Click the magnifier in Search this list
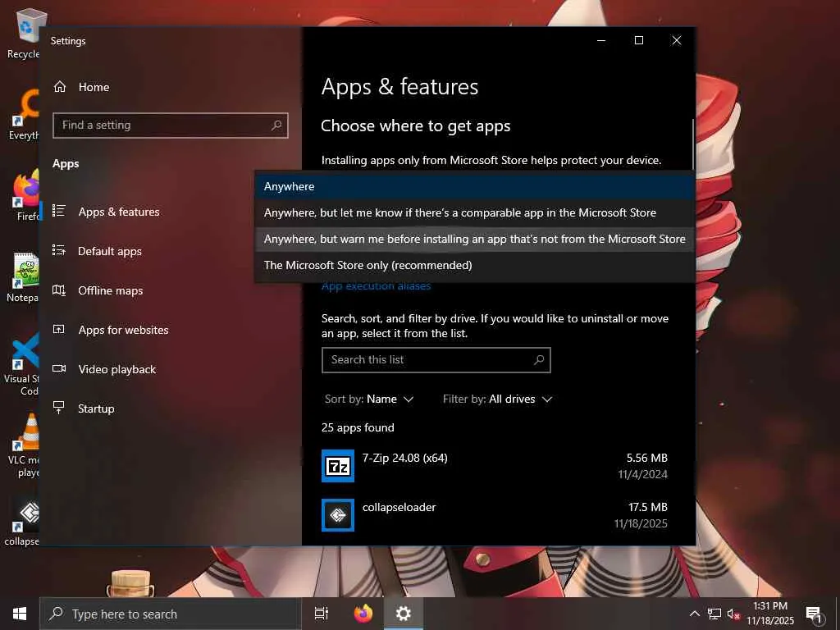Image resolution: width=840 pixels, height=630 pixels. [x=539, y=360]
